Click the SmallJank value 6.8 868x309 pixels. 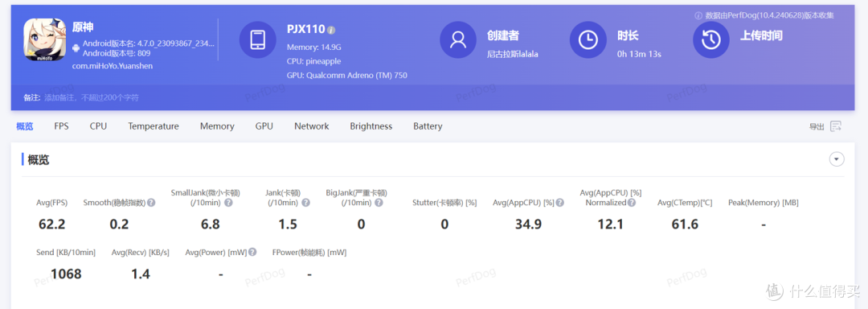pos(211,225)
